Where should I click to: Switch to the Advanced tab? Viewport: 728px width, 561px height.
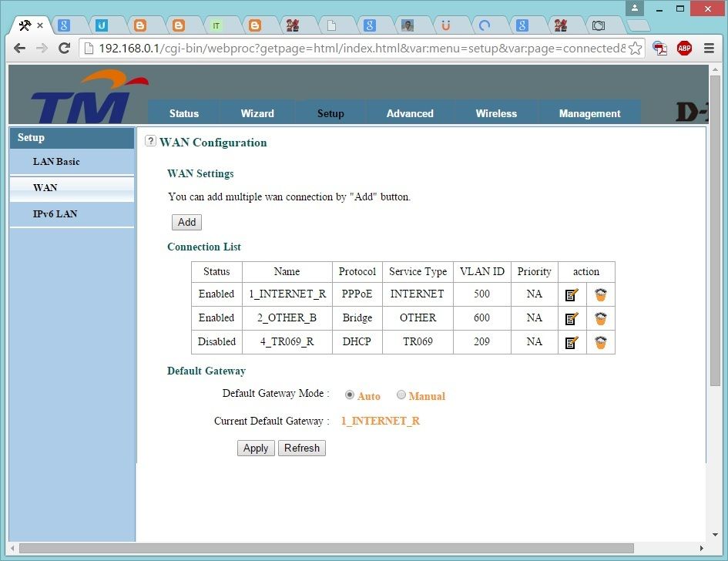point(410,113)
